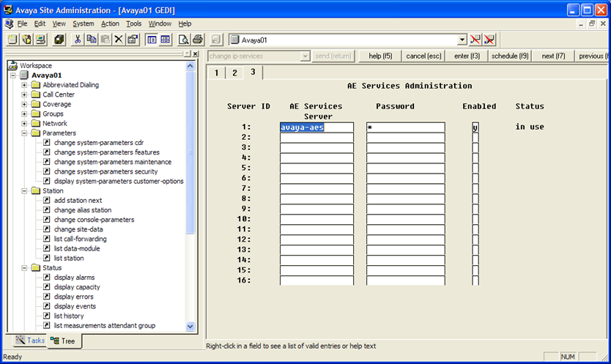This screenshot has width=611, height=364.
Task: Check the Enabled box for server 4
Action: pos(475,158)
